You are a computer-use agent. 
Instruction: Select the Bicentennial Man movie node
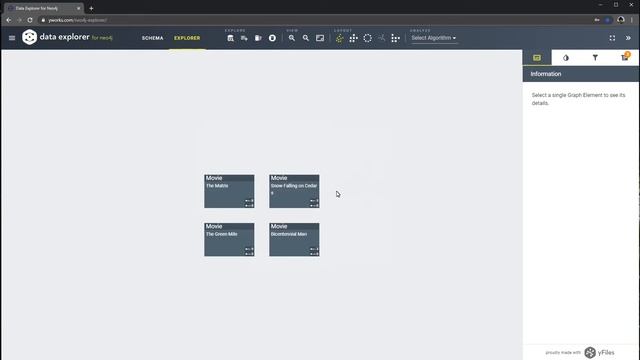294,239
